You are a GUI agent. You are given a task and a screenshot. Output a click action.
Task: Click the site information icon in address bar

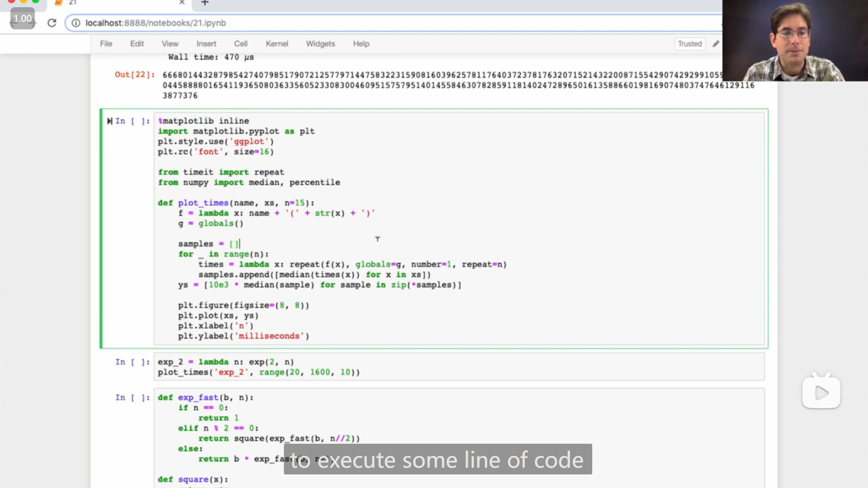coord(76,23)
